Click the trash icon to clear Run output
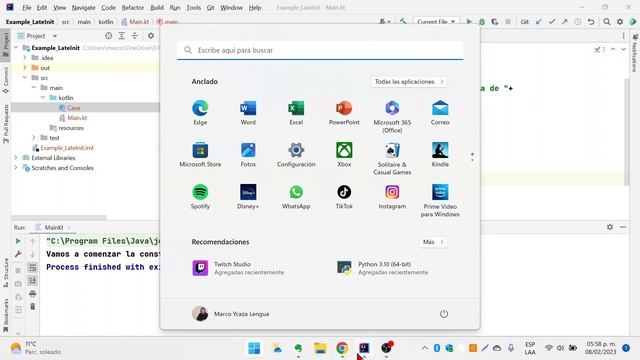Viewport: 640px width, 360px height. 33,307
